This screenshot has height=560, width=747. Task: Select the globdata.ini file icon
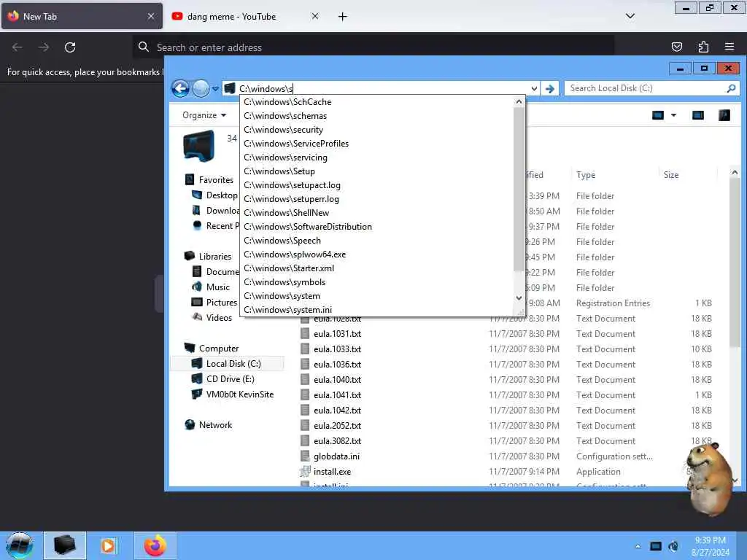point(305,456)
